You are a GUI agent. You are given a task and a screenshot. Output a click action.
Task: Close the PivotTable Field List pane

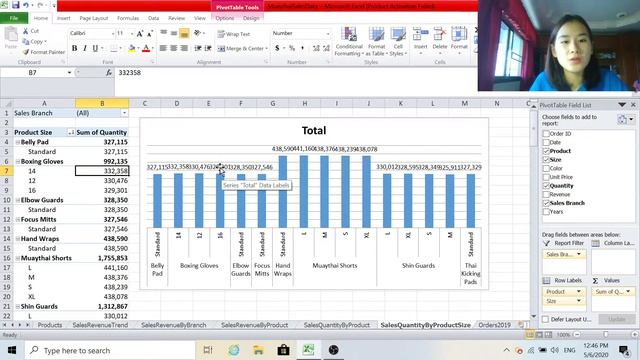point(633,105)
